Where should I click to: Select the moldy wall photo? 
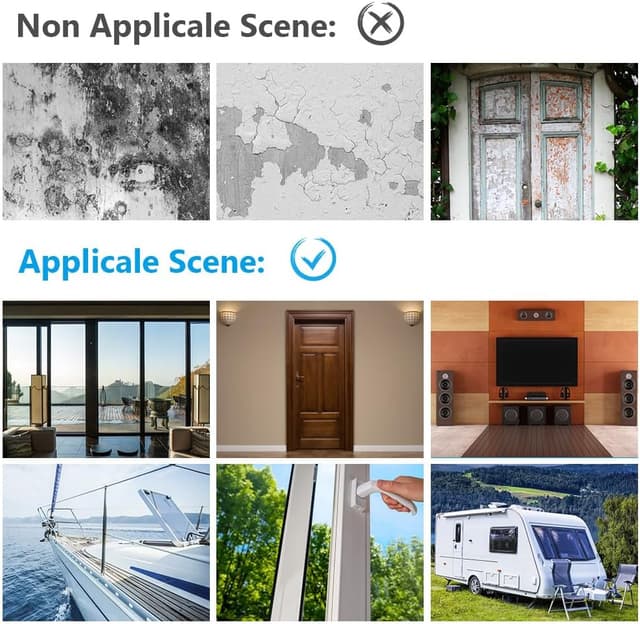[x=106, y=142]
